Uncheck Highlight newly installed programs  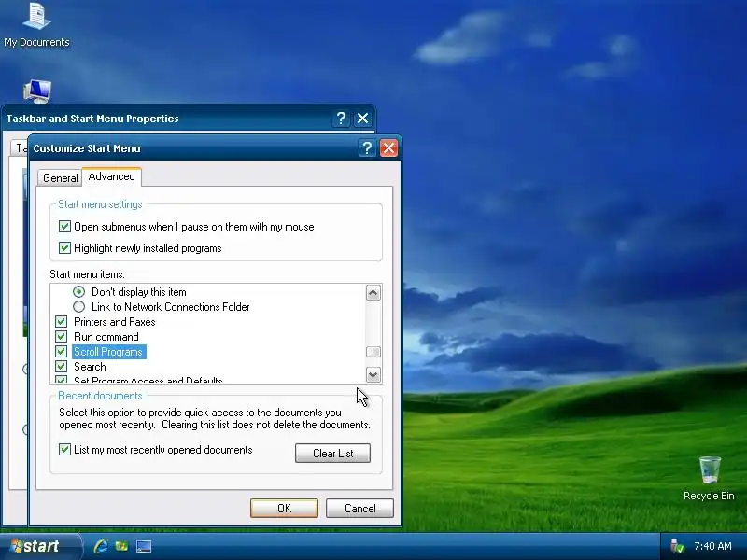[64, 247]
